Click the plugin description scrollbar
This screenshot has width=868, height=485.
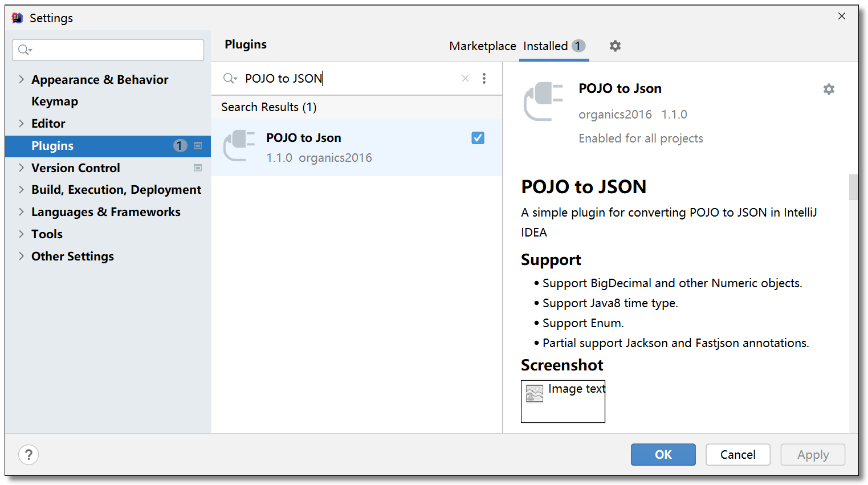(853, 187)
